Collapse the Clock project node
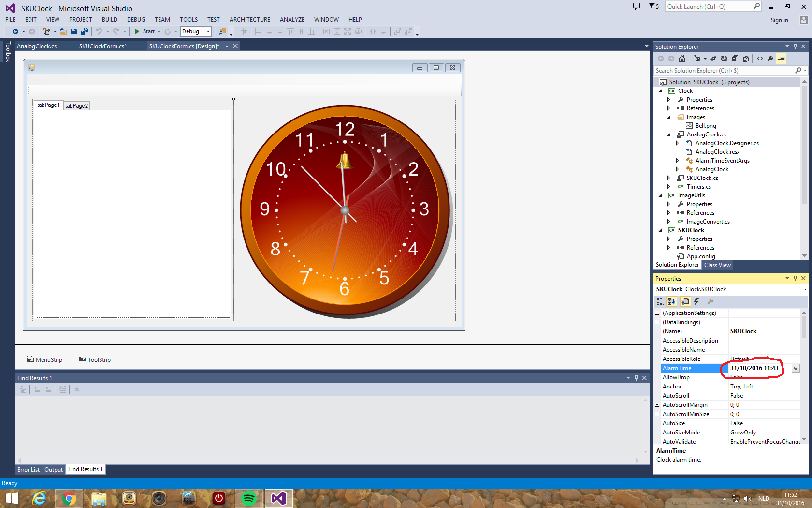Image resolution: width=812 pixels, height=508 pixels. (x=661, y=91)
